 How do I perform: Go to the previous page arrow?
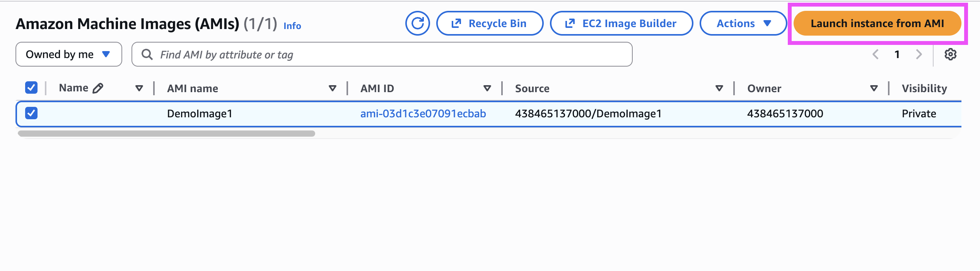(x=876, y=54)
